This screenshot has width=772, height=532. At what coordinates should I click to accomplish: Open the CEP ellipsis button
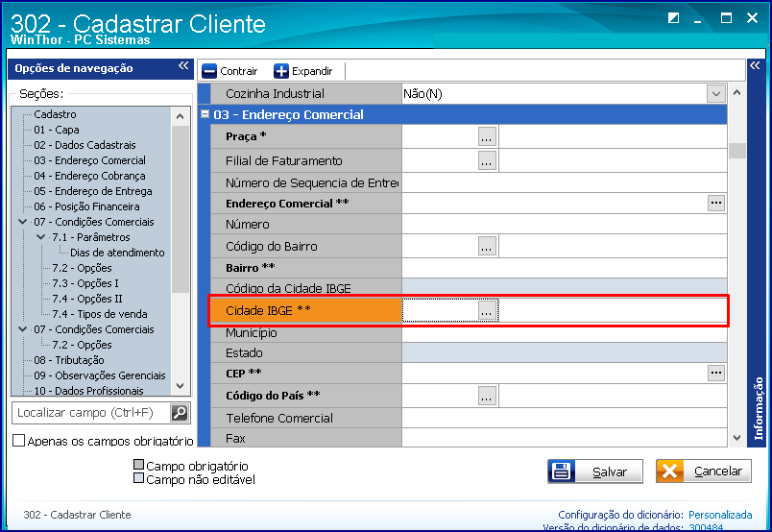point(716,373)
